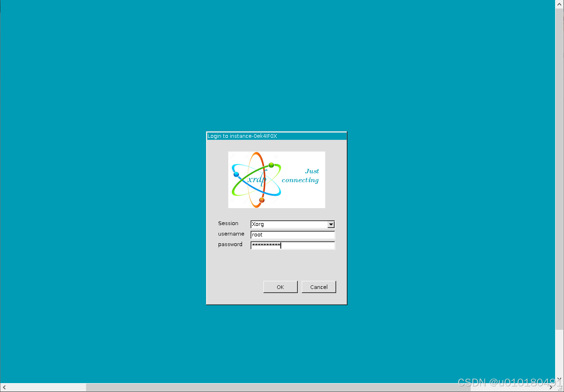Screen dimensions: 564x392
Task: Confirm login with the OK button
Action: 280,287
